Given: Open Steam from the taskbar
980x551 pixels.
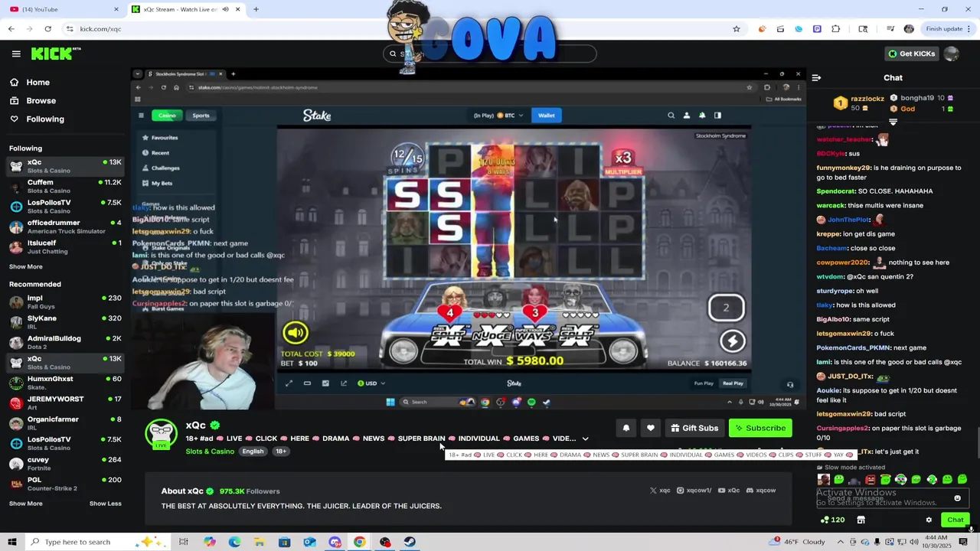Looking at the screenshot, I should (x=410, y=542).
